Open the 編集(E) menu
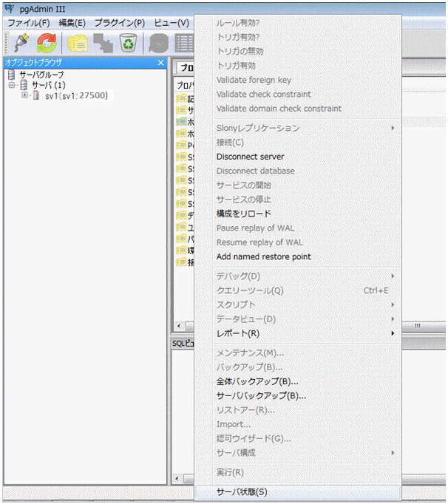 [x=72, y=23]
